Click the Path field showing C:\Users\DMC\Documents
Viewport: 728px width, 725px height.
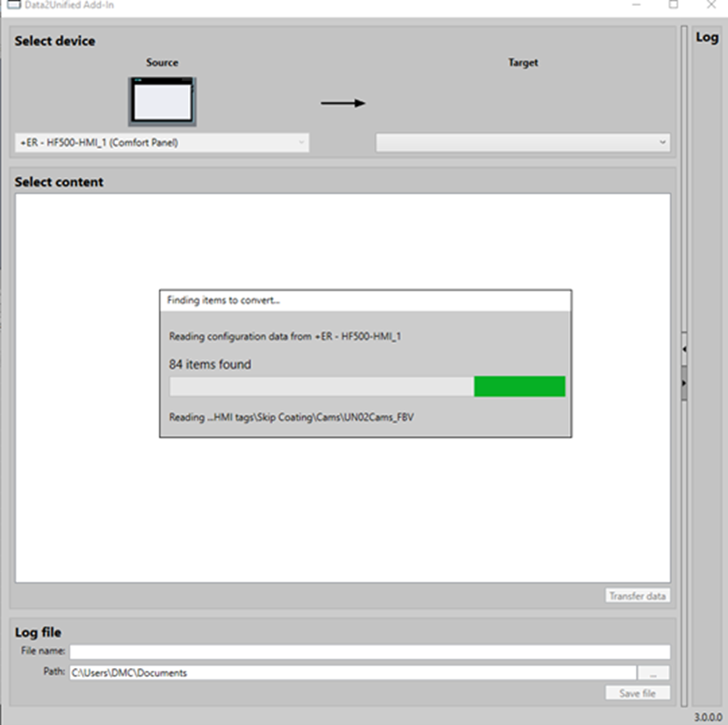354,672
